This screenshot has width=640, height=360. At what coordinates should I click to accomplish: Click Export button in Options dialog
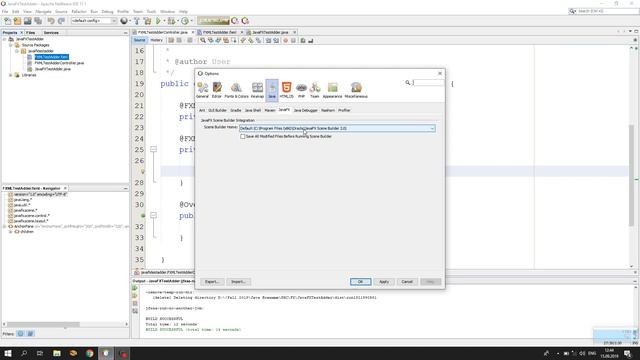212,282
